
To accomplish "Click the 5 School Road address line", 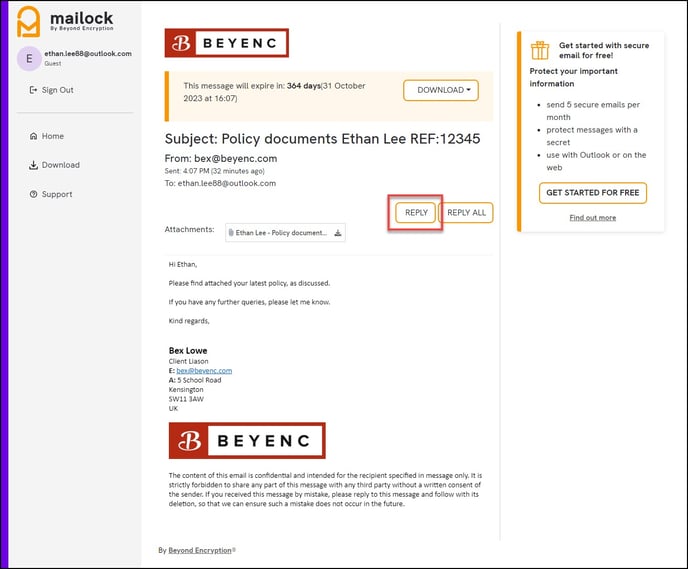I will [x=195, y=380].
